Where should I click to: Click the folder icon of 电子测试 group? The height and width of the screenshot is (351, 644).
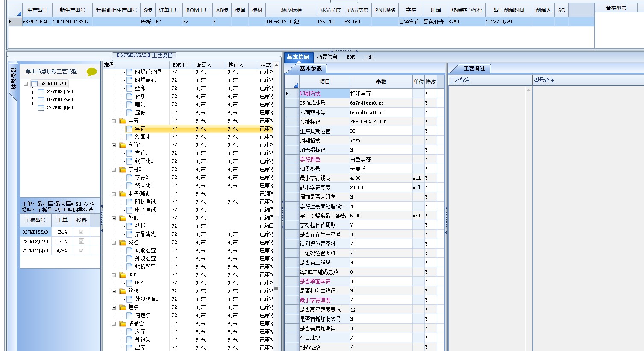tap(123, 194)
